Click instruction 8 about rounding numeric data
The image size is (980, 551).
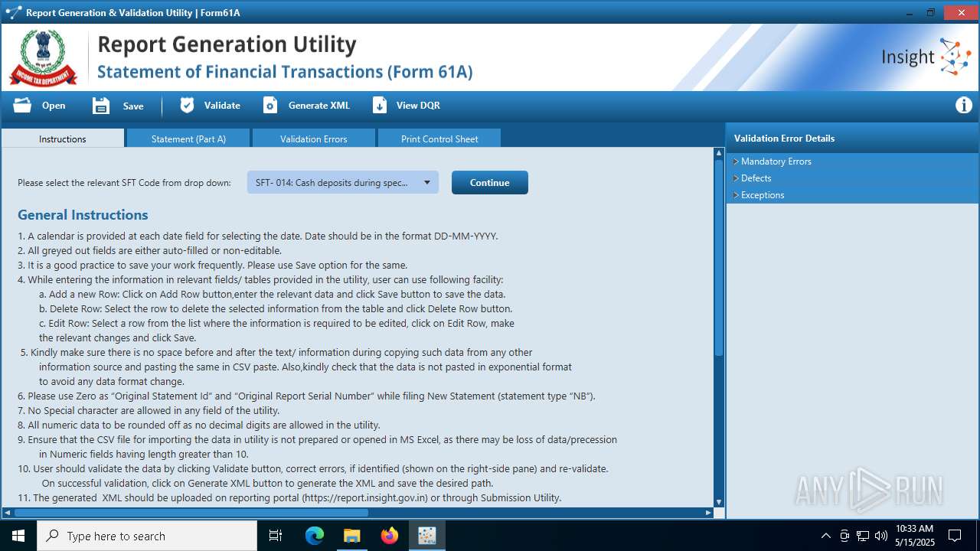[199, 425]
